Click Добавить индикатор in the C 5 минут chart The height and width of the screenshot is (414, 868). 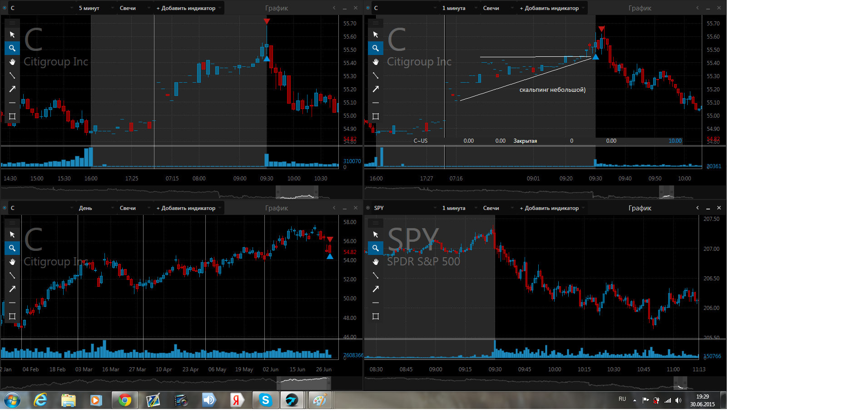[x=188, y=8]
